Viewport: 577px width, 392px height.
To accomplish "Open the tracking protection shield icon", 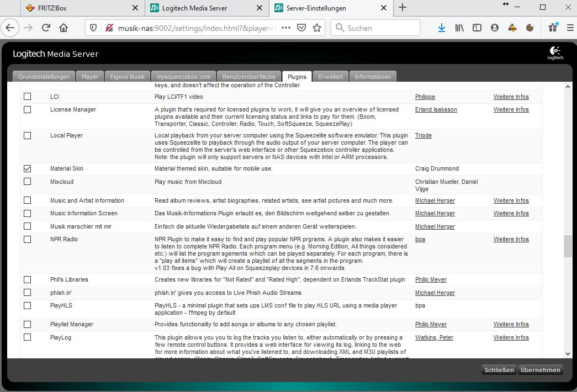I will (93, 28).
